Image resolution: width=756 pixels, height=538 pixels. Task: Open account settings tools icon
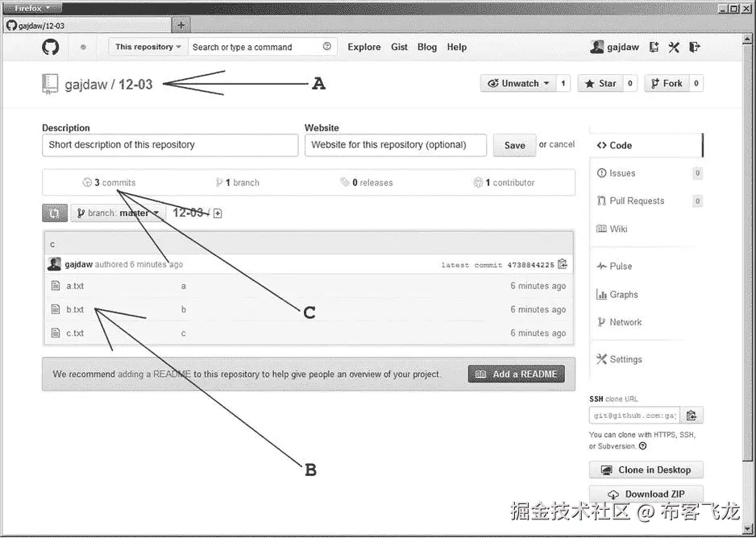tap(674, 47)
